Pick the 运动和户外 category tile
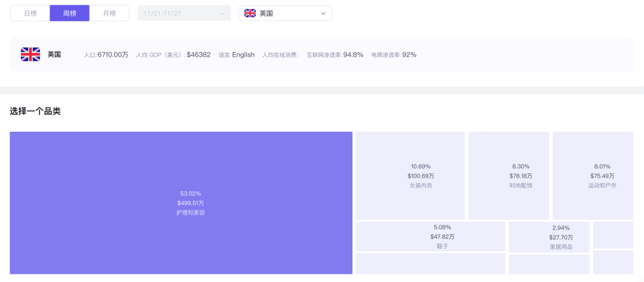This screenshot has height=282, width=644. (x=593, y=176)
